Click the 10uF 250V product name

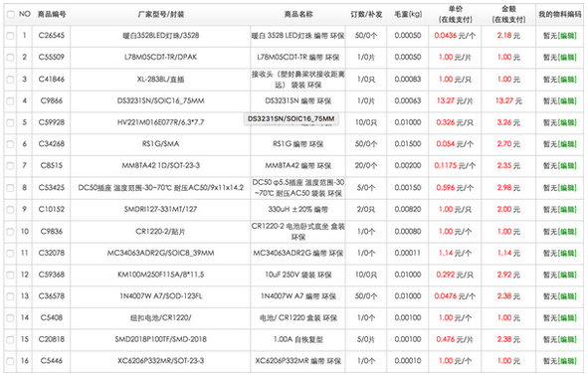tap(298, 275)
